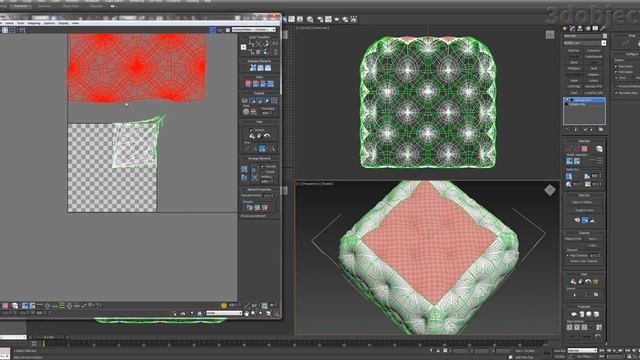640x360 pixels.
Task: Click the Tweak In View button
Action: [584, 210]
